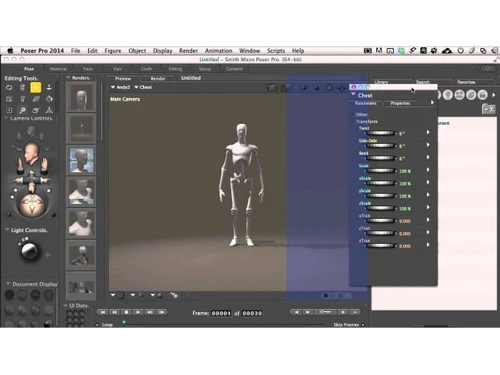
Task: Switch to the Properties tab
Action: (400, 103)
